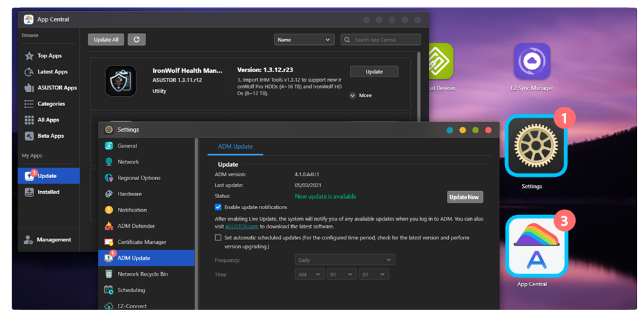
Task: Open the last 01 minute dropdown
Action: (x=374, y=274)
